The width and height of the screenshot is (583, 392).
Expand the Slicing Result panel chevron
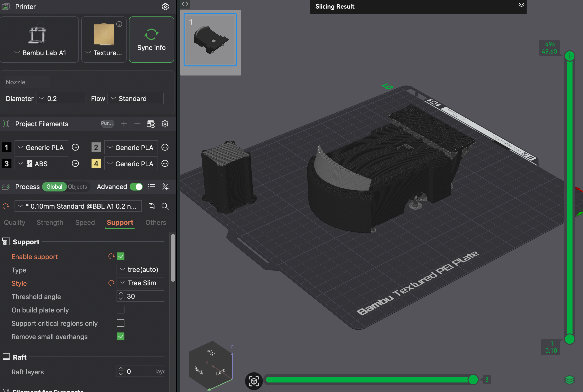point(521,5)
